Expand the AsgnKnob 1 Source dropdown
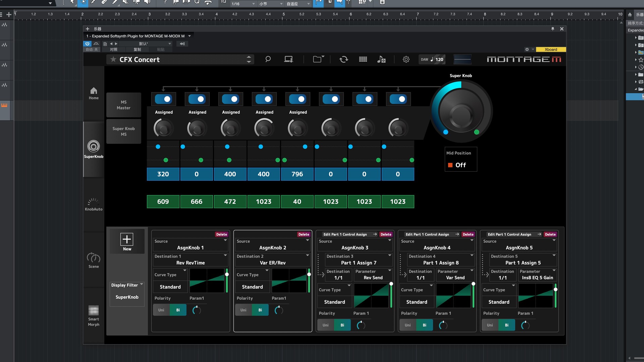The width and height of the screenshot is (644, 362). tap(191, 245)
